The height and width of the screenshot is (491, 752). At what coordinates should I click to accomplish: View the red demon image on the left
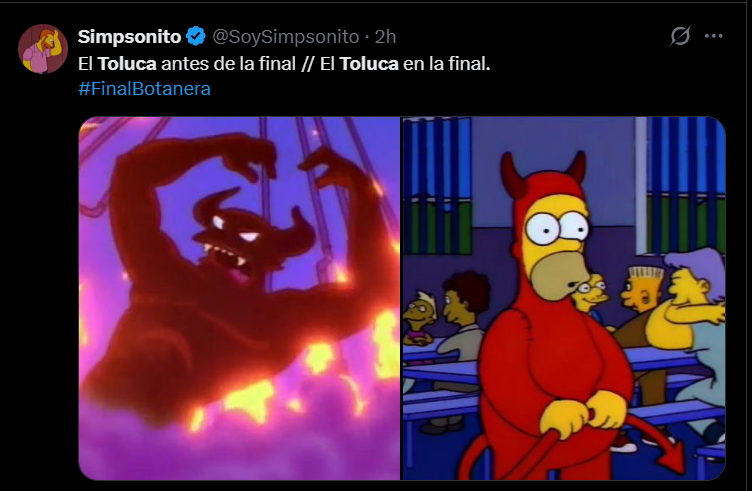[x=239, y=298]
